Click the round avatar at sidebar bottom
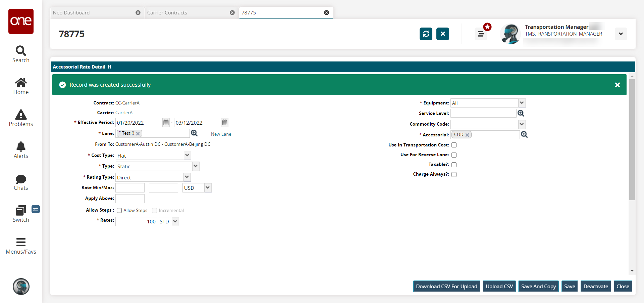Screen dimensions: 644x303 [21, 287]
